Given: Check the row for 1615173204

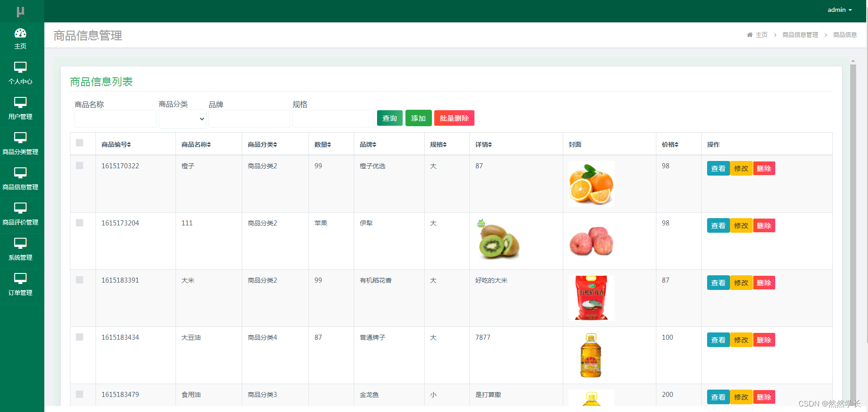Looking at the screenshot, I should click(x=80, y=223).
